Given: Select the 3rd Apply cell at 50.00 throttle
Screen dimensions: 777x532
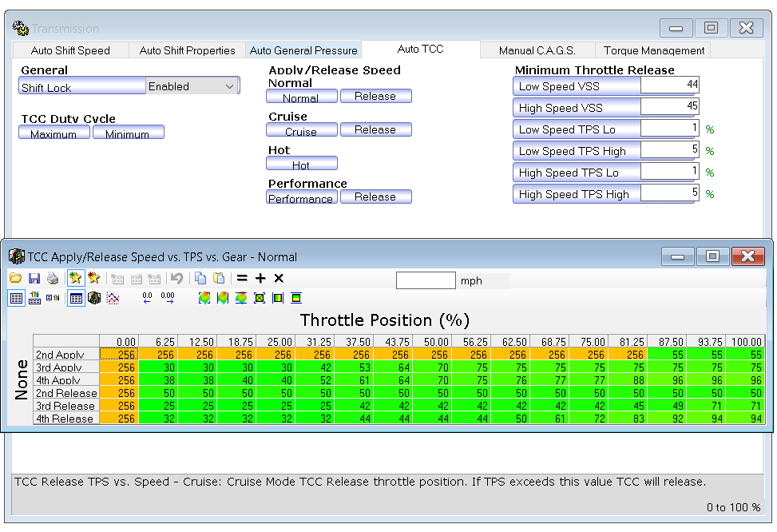Looking at the screenshot, I should tap(434, 367).
